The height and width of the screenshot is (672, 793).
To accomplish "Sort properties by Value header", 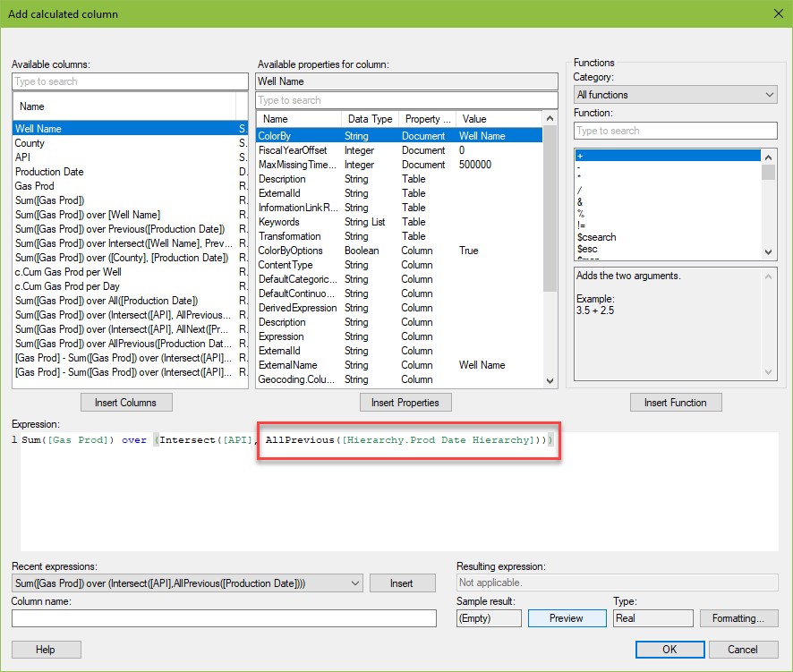I will click(499, 119).
